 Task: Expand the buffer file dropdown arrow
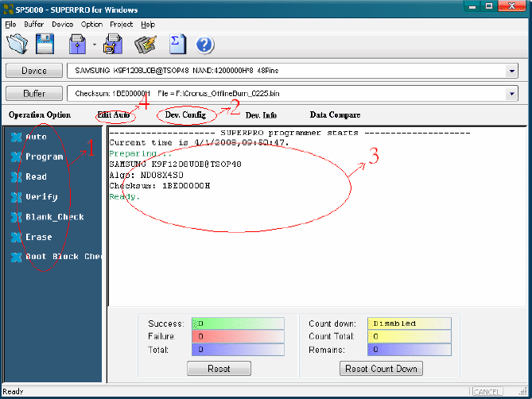pos(511,94)
